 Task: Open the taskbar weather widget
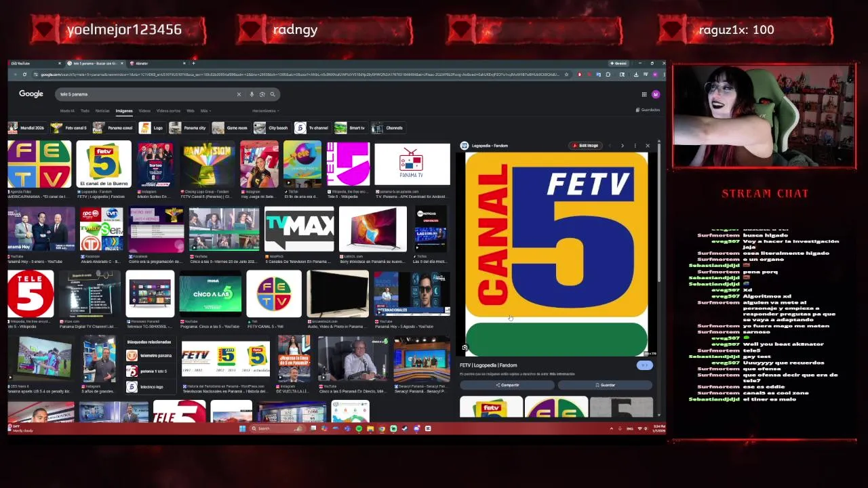20,428
